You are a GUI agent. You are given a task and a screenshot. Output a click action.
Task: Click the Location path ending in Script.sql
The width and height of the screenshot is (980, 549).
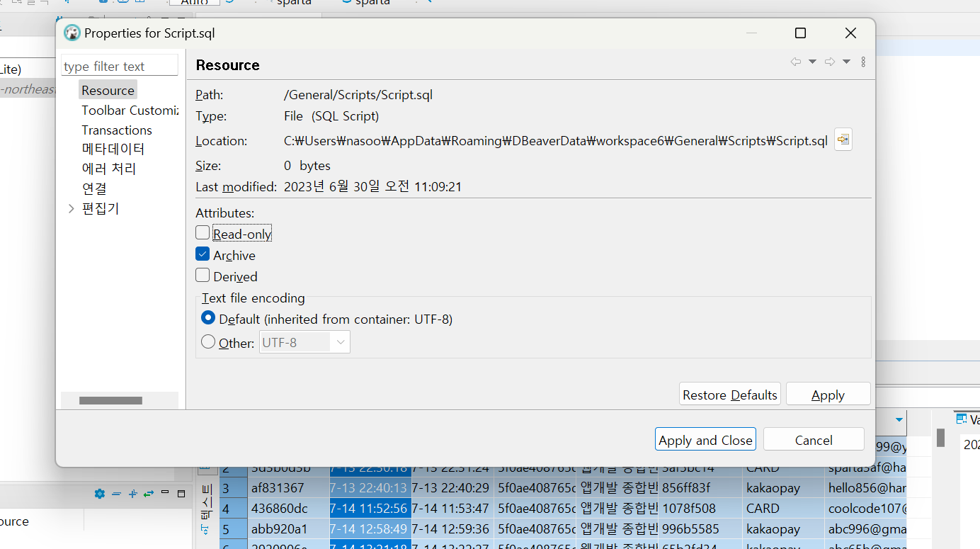coord(556,140)
